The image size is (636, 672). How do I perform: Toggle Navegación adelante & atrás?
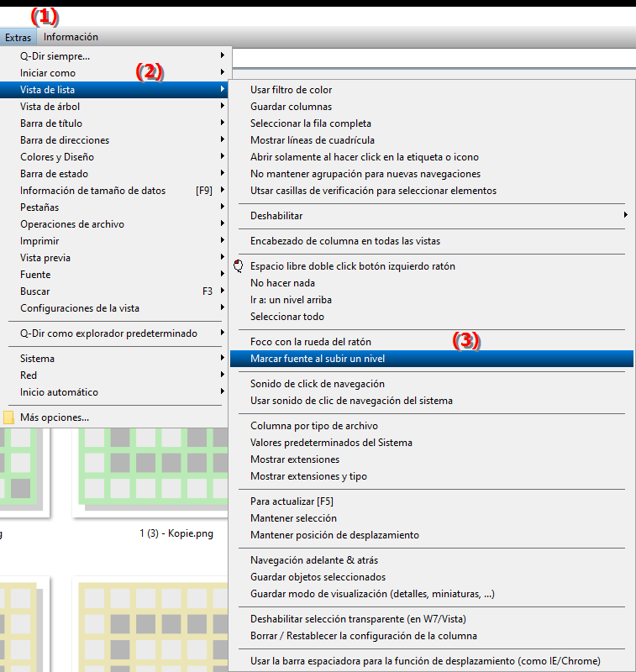coord(432,560)
